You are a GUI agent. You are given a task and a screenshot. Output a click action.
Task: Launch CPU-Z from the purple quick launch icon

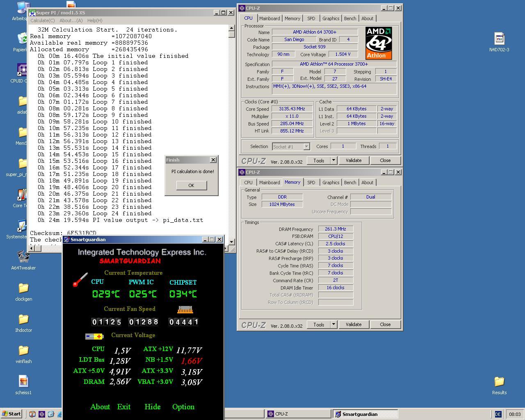pyautogui.click(x=41, y=414)
